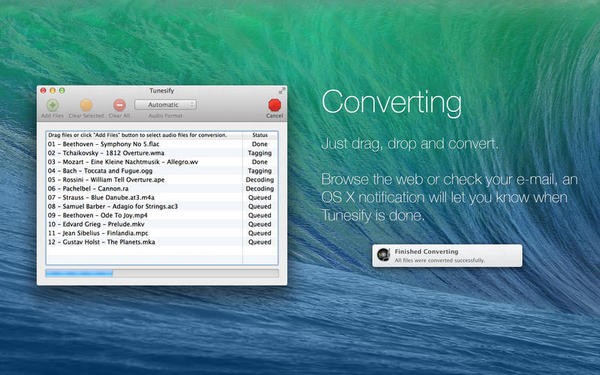Click the yellow Clear Selected icon
Image resolution: width=600 pixels, height=375 pixels.
[86, 105]
